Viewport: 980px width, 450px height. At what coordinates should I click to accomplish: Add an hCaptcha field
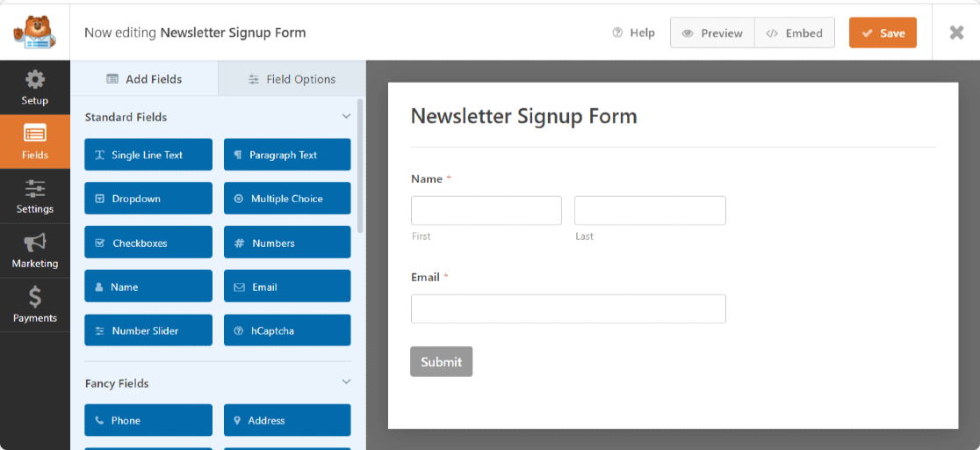click(x=287, y=330)
